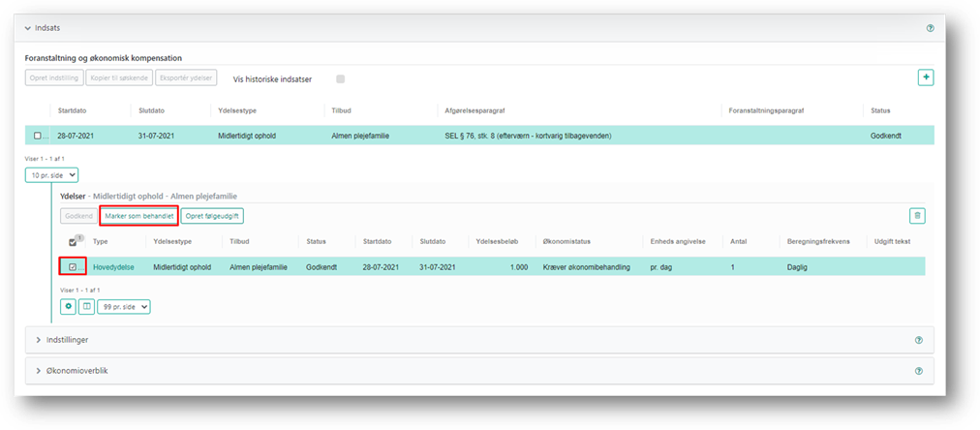Image resolution: width=980 pixels, height=430 pixels.
Task: Select checkbox for the 28-07-2021 indsats row
Action: click(38, 136)
